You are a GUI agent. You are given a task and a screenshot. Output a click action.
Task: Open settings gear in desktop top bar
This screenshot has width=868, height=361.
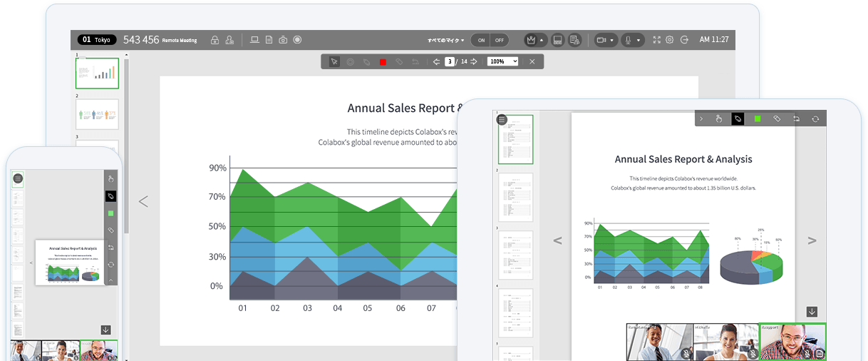(670, 40)
